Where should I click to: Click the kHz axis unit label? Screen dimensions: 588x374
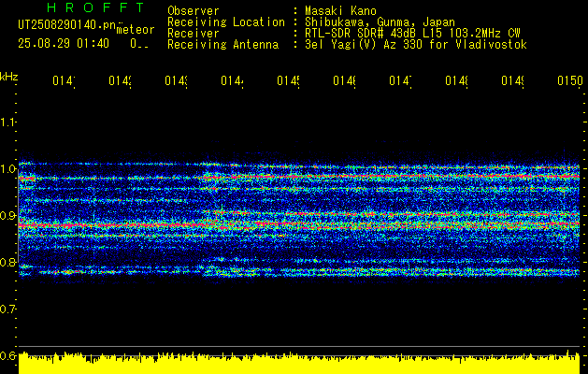click(8, 77)
